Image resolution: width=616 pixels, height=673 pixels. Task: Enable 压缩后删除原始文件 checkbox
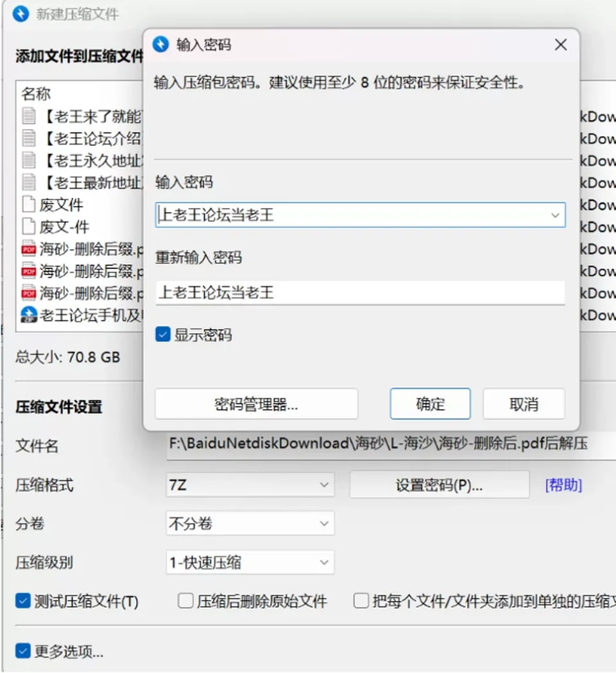click(185, 601)
